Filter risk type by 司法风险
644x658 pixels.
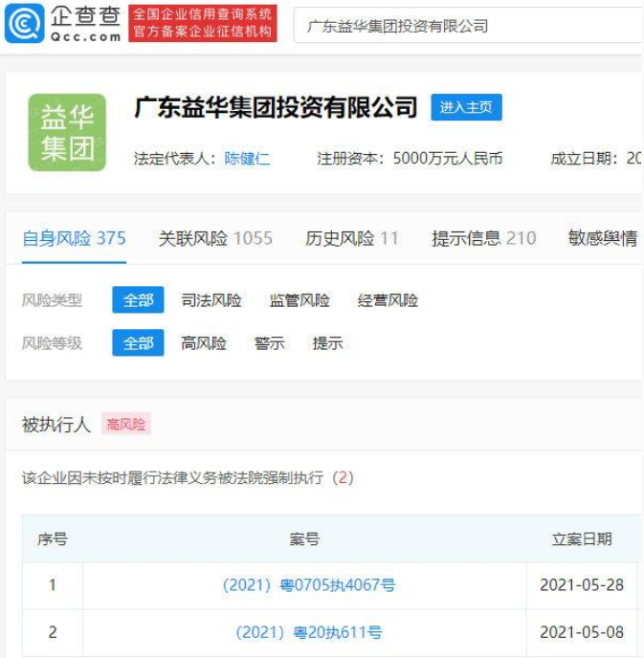coord(211,300)
